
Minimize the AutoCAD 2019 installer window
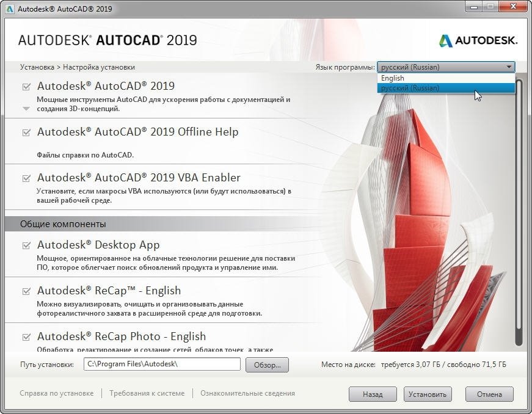point(474,7)
